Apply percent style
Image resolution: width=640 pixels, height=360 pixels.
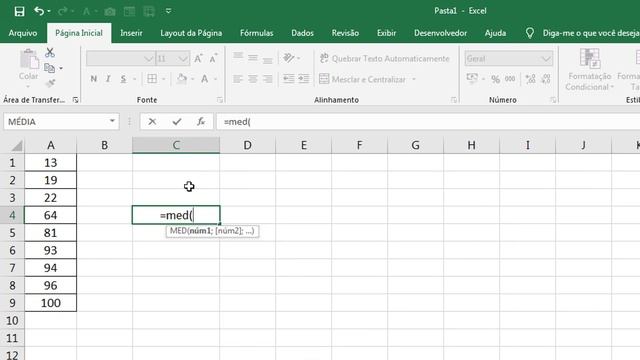[496, 79]
